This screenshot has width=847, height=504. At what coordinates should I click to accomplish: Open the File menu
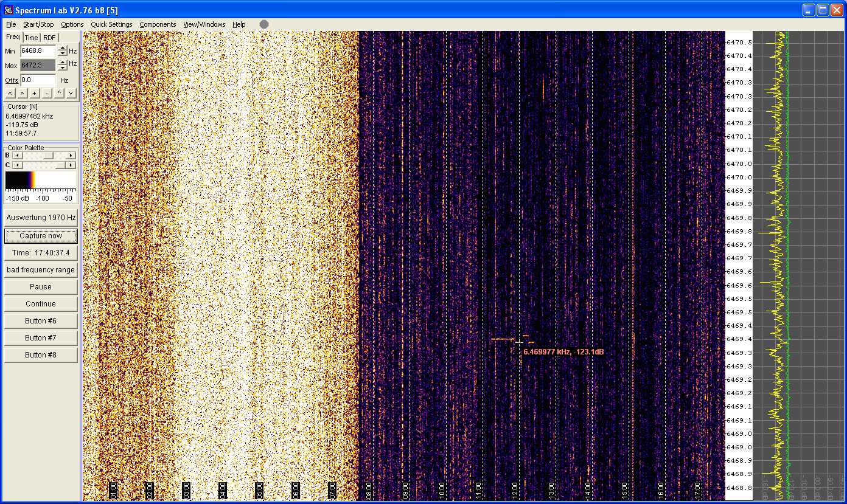[11, 24]
